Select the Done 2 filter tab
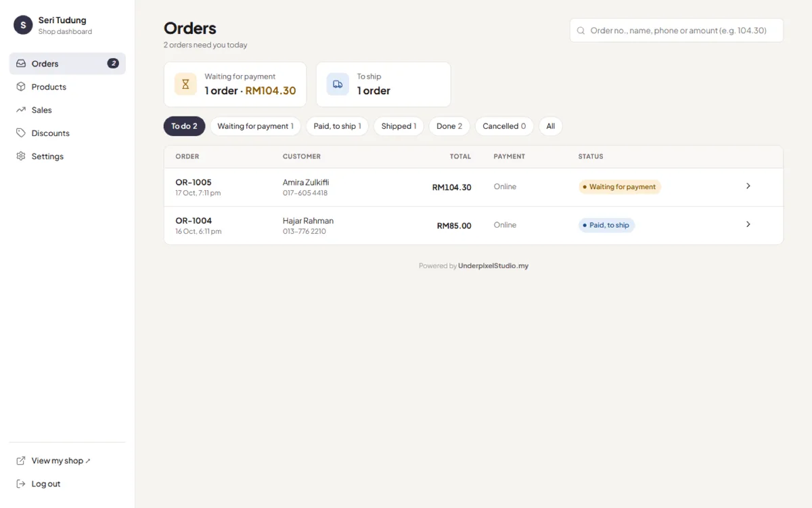 click(x=449, y=126)
